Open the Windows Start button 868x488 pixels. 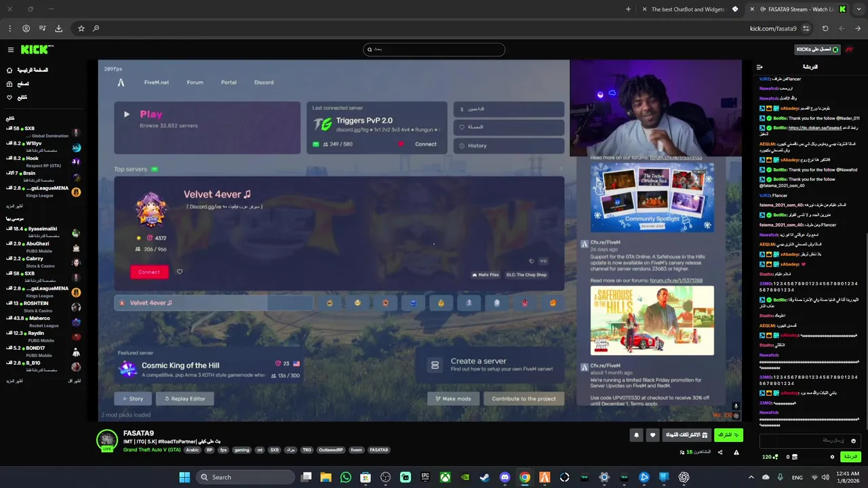[184, 477]
